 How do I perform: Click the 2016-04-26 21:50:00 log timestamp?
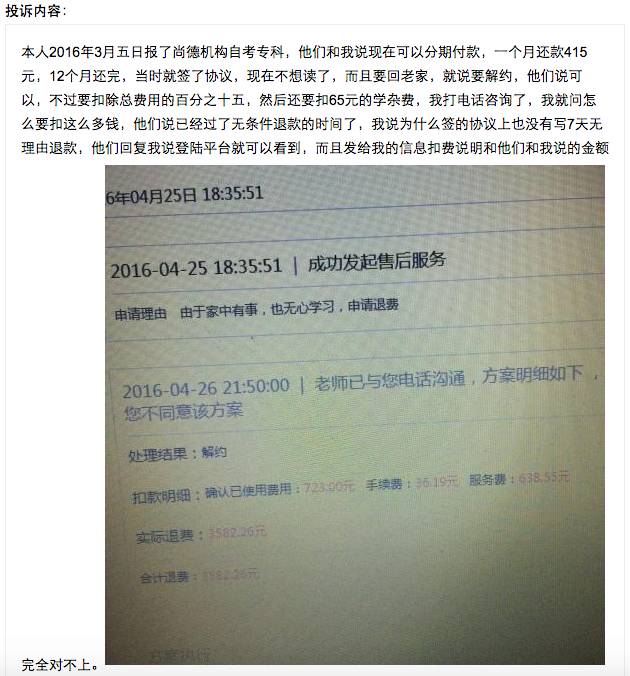pos(206,388)
